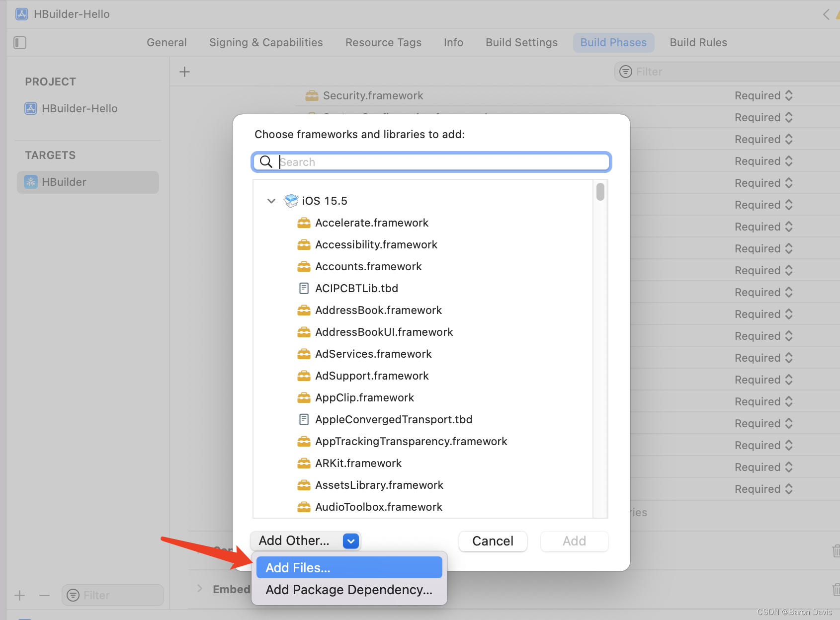Click the back chevron in the title bar

(826, 14)
